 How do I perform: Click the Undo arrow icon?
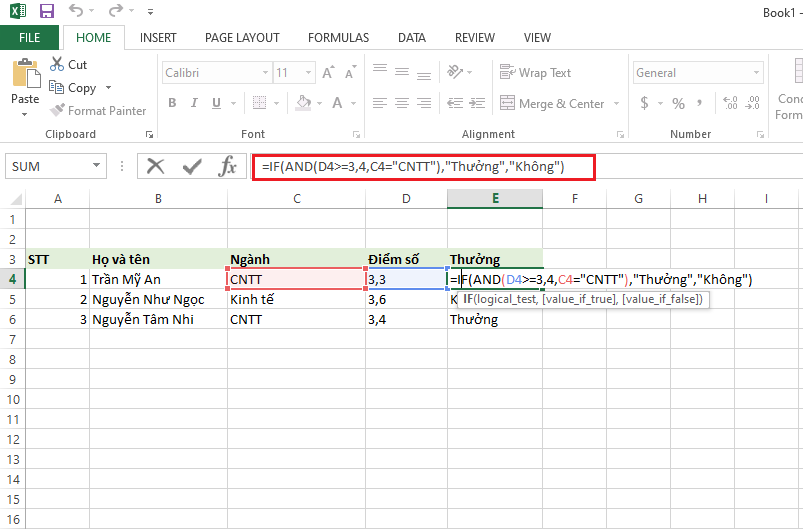(76, 10)
